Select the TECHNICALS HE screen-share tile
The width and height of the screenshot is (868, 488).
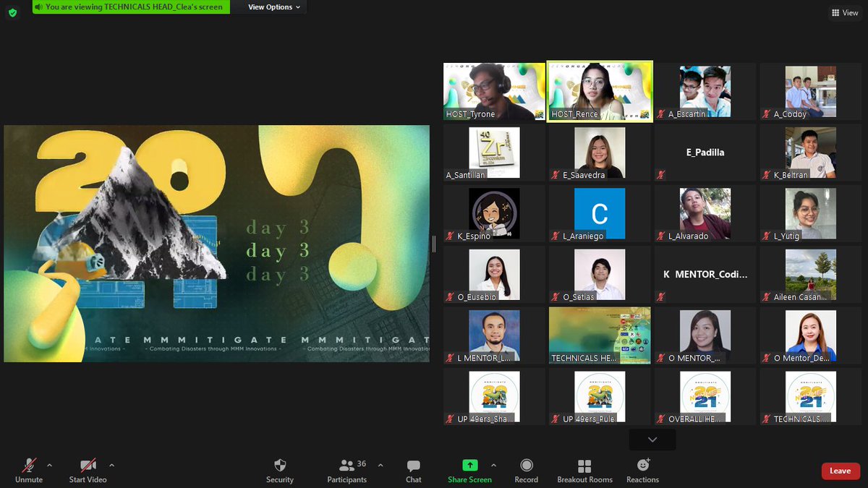(600, 335)
